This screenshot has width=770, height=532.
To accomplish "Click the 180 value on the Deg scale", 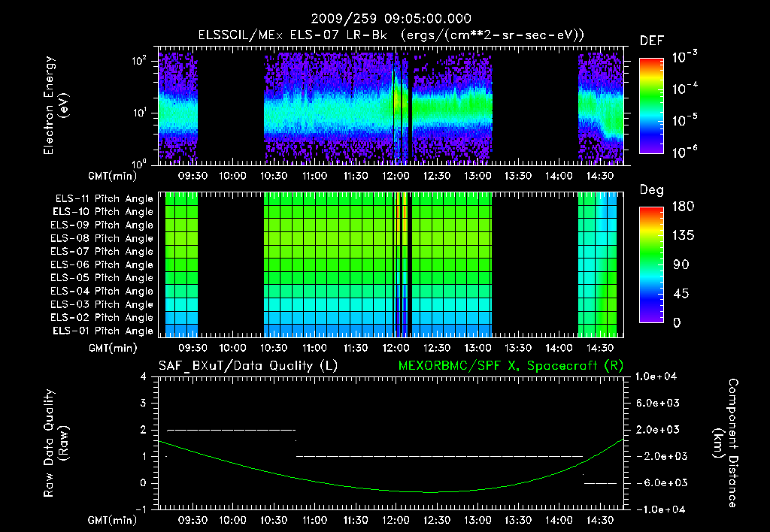I will pyautogui.click(x=683, y=207).
